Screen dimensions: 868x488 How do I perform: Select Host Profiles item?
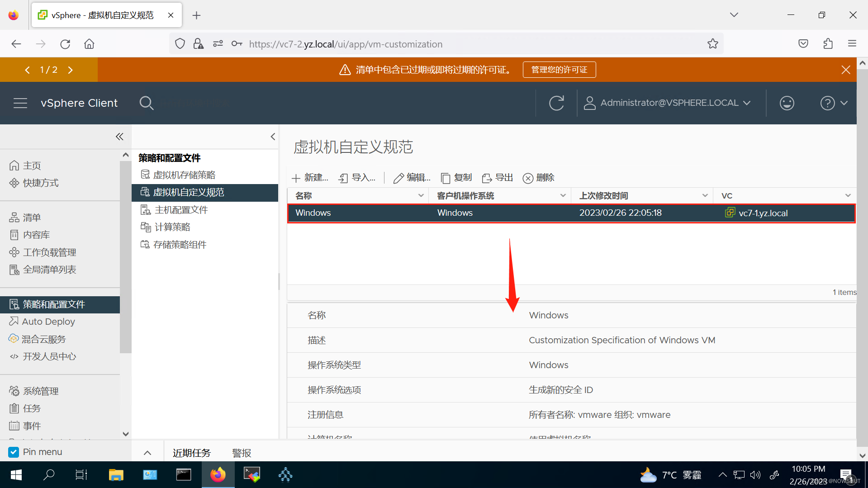click(174, 210)
